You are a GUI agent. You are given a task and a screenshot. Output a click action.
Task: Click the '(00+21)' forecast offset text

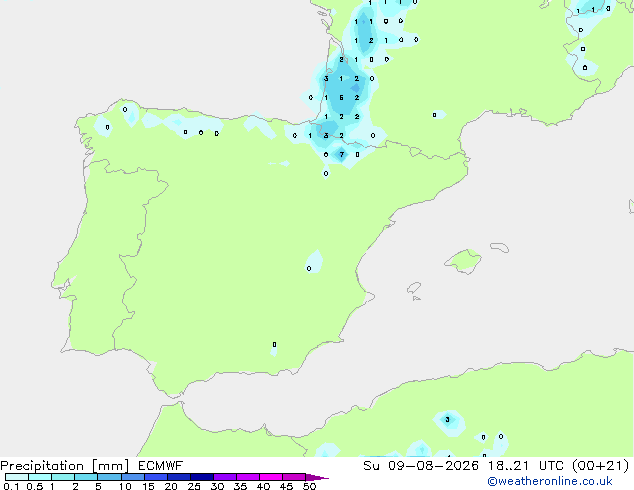pyautogui.click(x=601, y=466)
